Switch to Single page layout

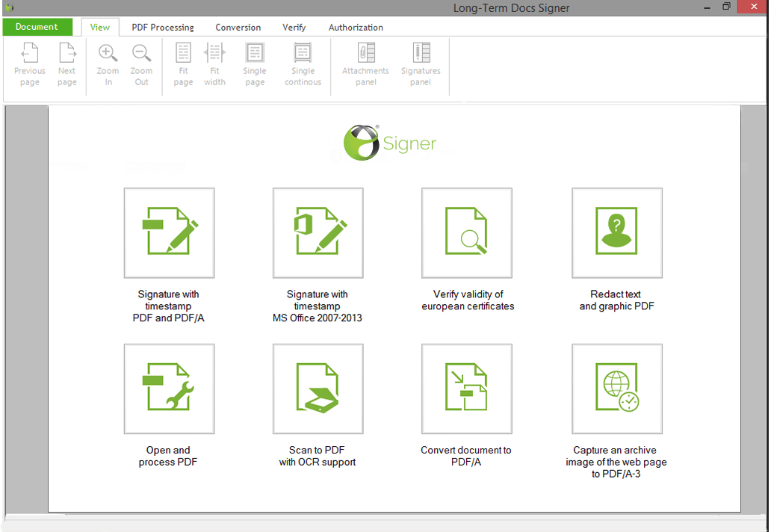click(x=255, y=65)
